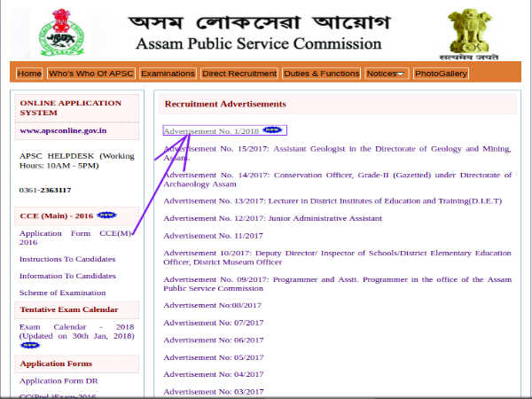The height and width of the screenshot is (399, 532).
Task: Click the Online Application System heading
Action: click(71, 108)
